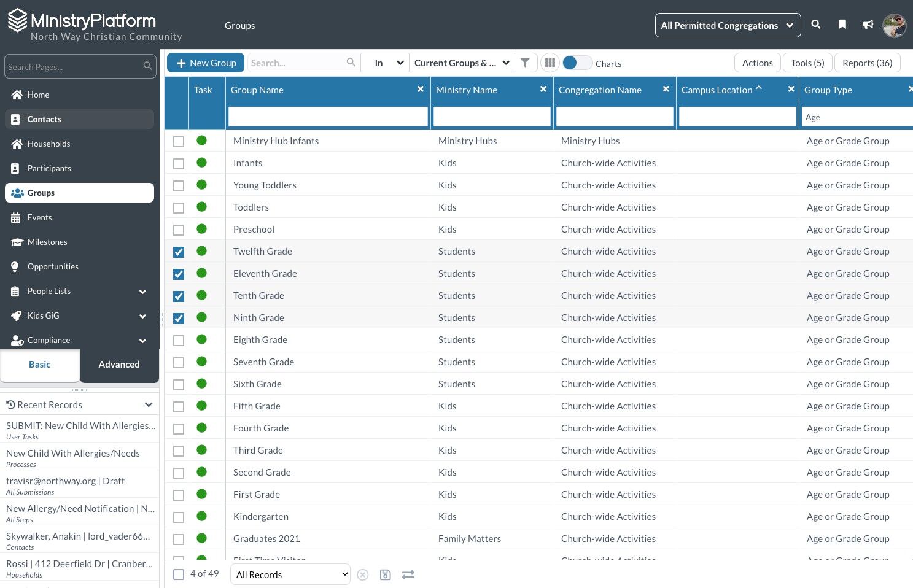The width and height of the screenshot is (913, 588).
Task: Open All Permitted Congregations dropdown
Action: pos(728,25)
